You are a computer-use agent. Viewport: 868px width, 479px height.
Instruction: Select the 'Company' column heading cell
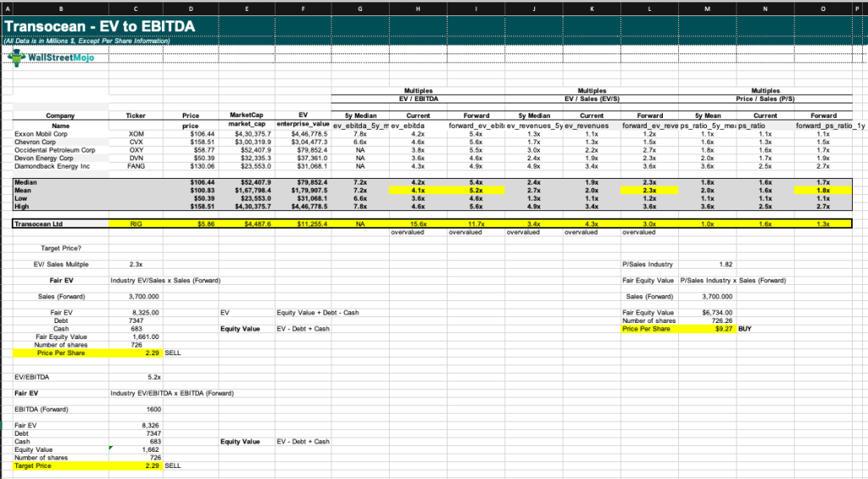tap(61, 116)
